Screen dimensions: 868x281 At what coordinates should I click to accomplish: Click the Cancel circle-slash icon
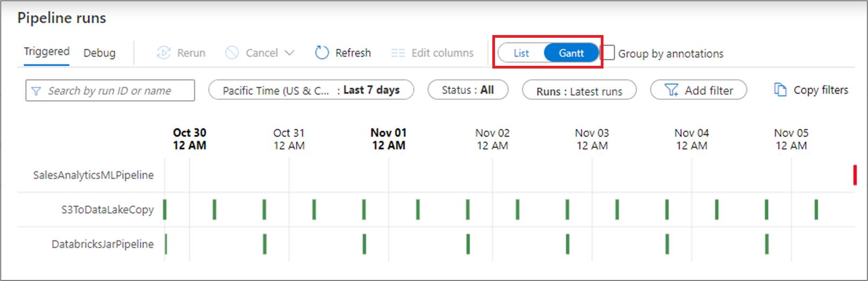232,53
